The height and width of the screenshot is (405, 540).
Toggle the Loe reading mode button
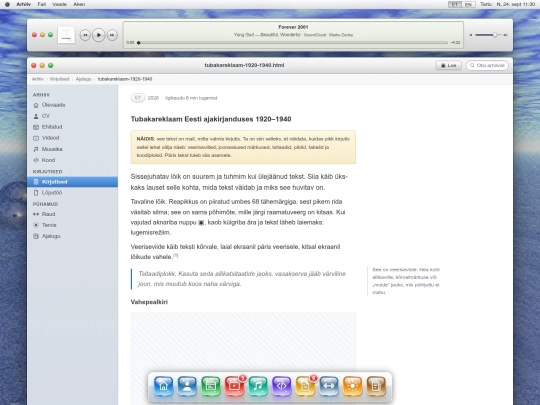(448, 65)
